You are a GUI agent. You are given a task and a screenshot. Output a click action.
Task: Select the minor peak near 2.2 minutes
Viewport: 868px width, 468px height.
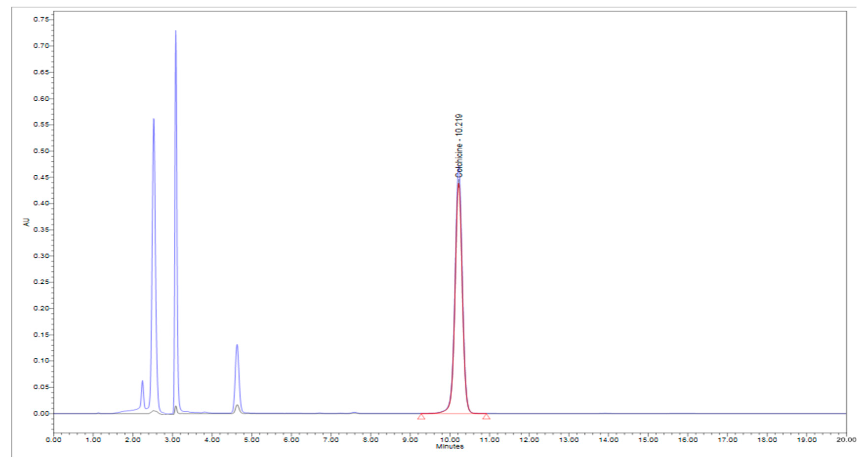142,382
